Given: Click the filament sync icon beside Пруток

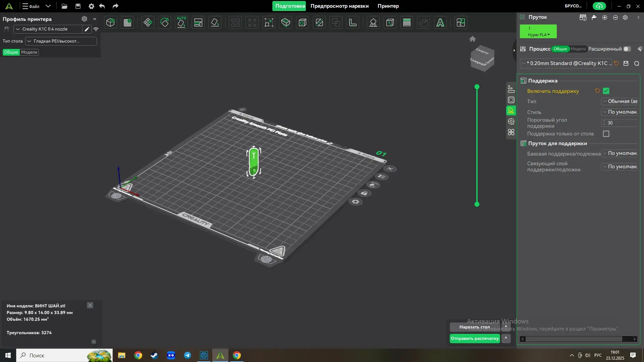Looking at the screenshot, I should click(x=583, y=17).
